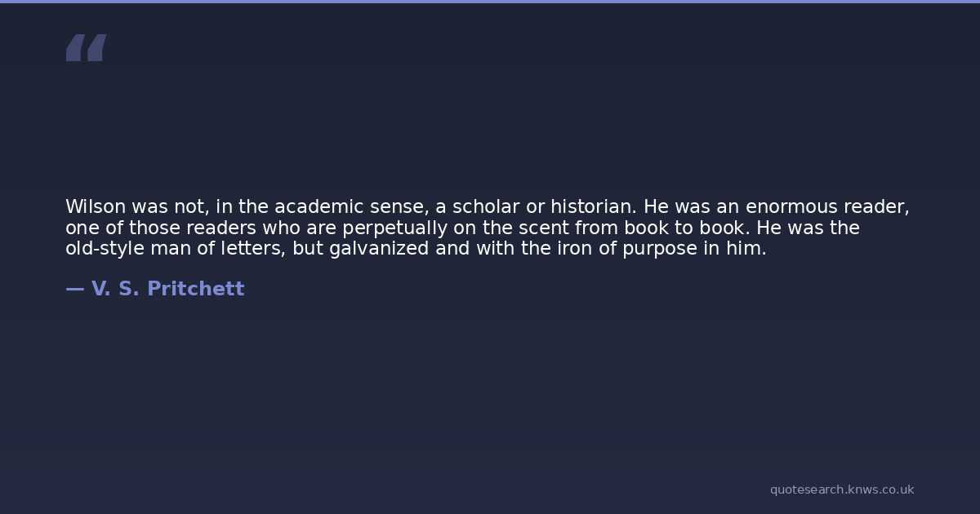This screenshot has width=980, height=514.
Task: Click the word "letters" in third line
Action: (252, 249)
